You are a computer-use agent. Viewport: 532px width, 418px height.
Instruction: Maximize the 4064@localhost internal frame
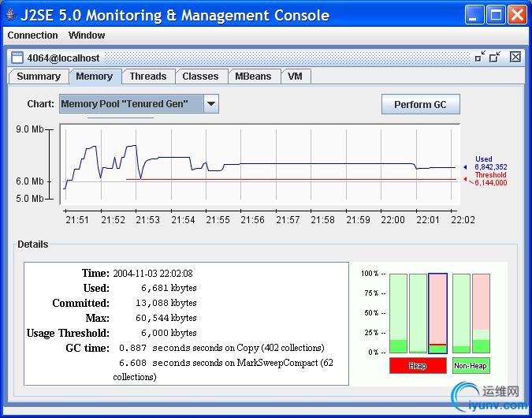[x=495, y=57]
